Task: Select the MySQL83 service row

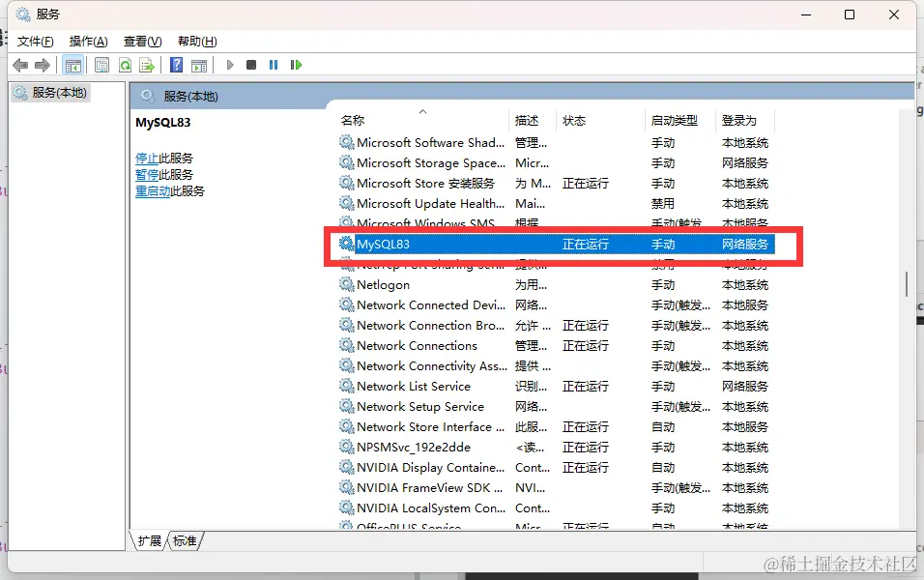Action: 557,244
